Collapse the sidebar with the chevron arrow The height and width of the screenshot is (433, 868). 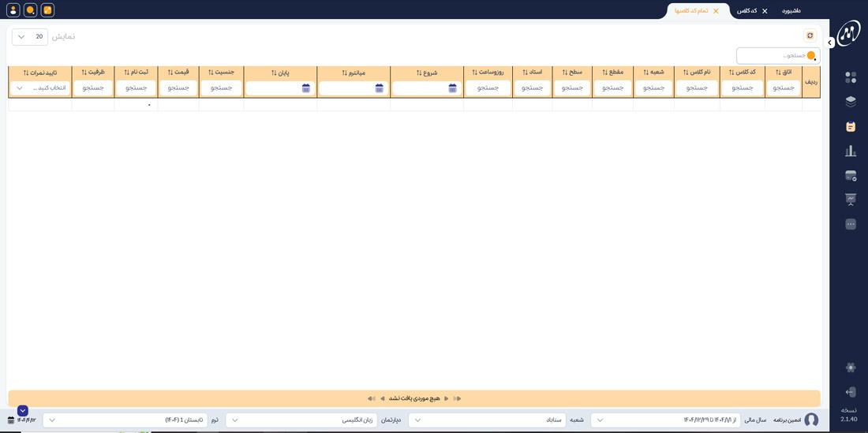(x=830, y=43)
